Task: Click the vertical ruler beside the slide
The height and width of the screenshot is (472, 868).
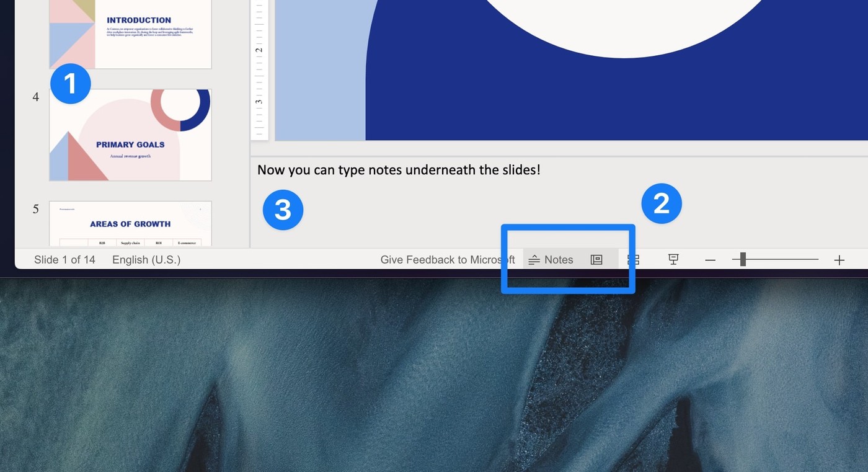Action: [260, 68]
